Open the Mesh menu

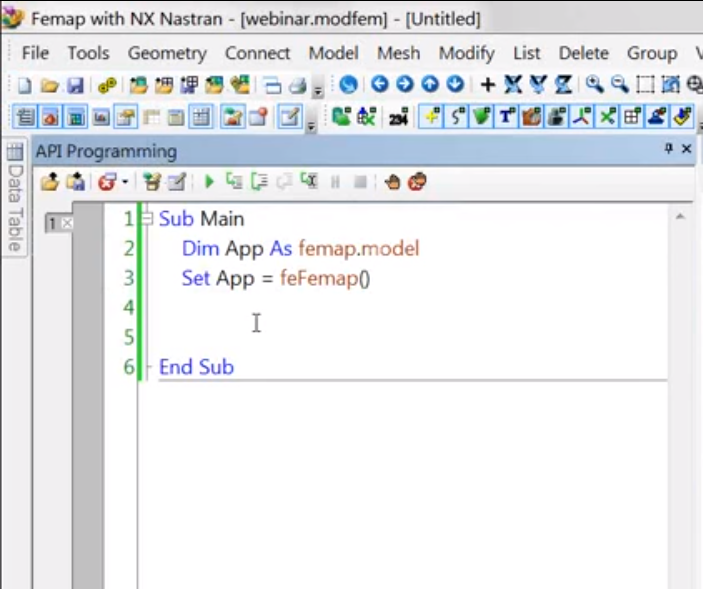point(398,53)
